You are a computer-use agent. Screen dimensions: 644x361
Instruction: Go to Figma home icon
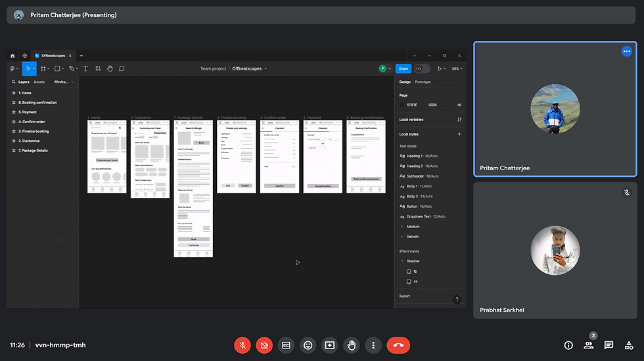click(12, 55)
